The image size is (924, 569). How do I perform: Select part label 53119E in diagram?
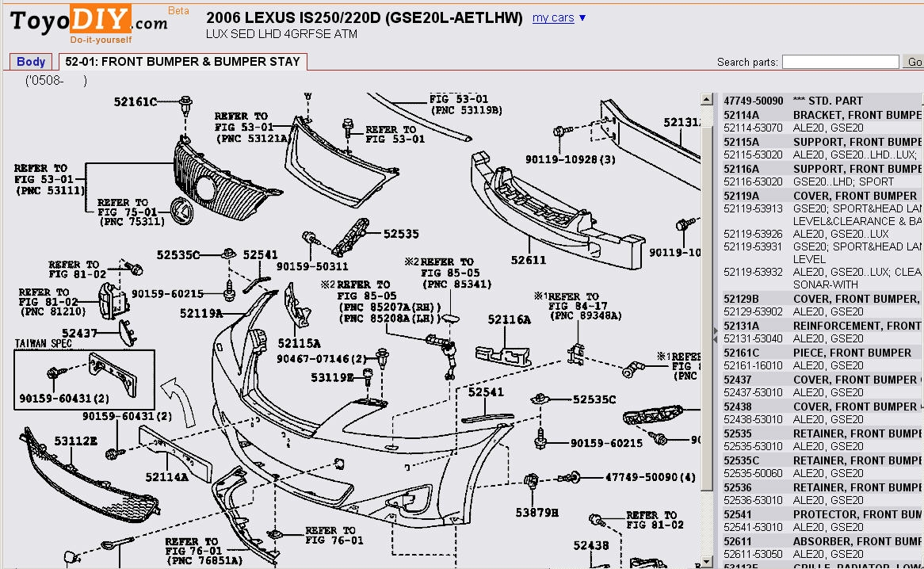tap(332, 377)
